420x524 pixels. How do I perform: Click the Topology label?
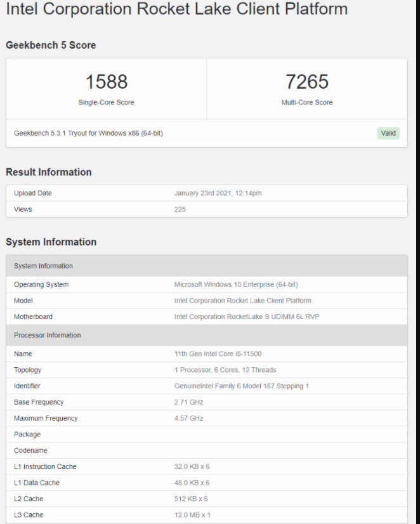pyautogui.click(x=27, y=370)
